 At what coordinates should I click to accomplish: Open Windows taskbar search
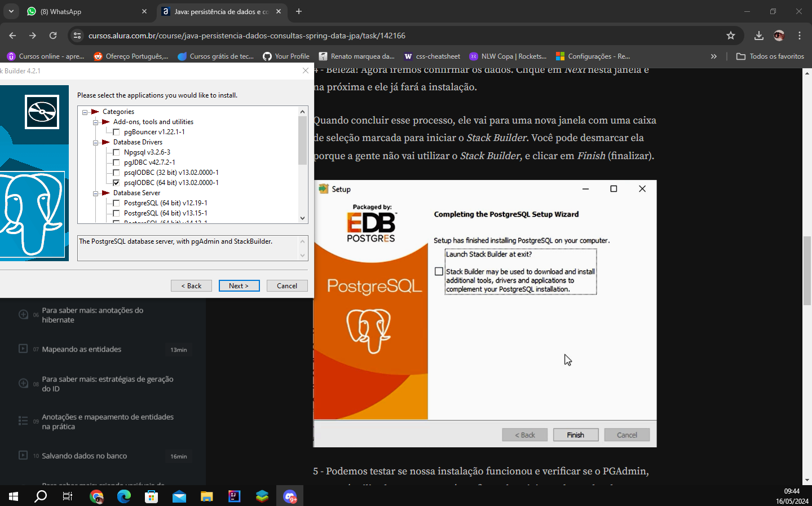click(41, 496)
